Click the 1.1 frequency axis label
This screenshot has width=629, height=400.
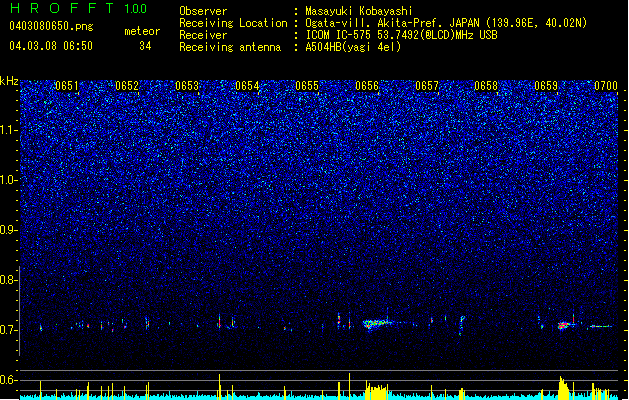[9, 130]
